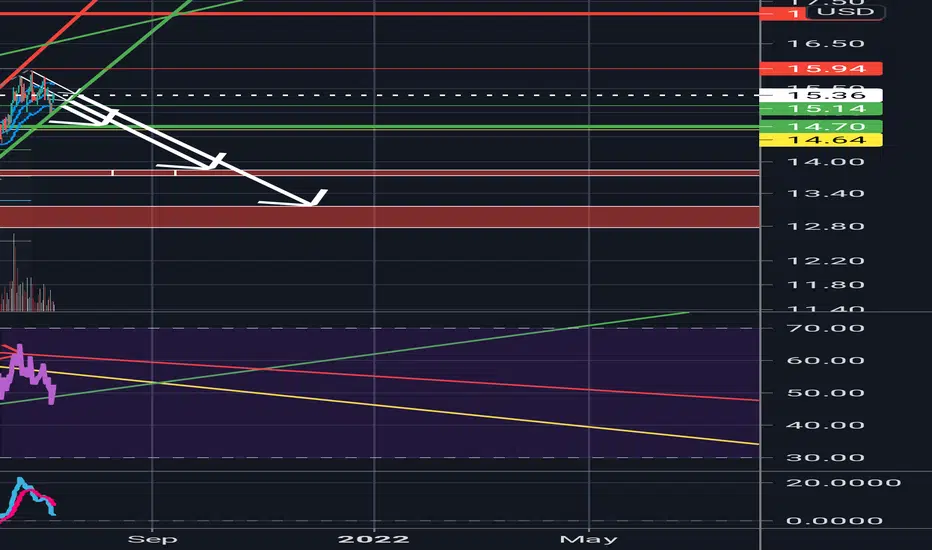The height and width of the screenshot is (550, 932).
Task: Select the thick green horizontal line at 14.70
Action: (x=380, y=127)
